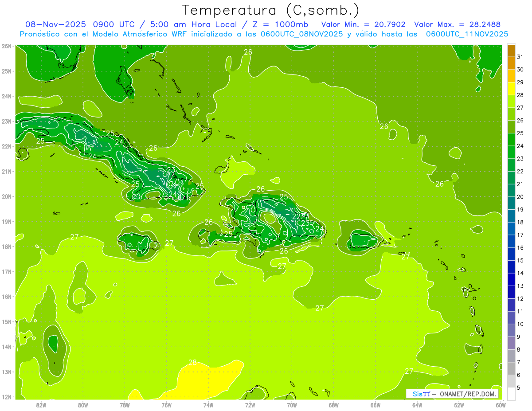Select the '0600UTC_08NOV2025' initialization timestamp
This screenshot has height=411, width=532.
pyautogui.click(x=301, y=34)
